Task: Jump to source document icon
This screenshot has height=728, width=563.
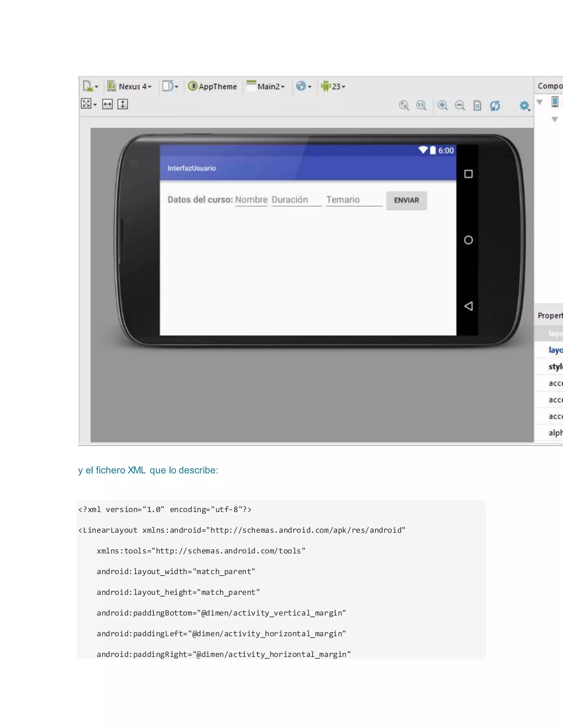Action: pyautogui.click(x=477, y=106)
